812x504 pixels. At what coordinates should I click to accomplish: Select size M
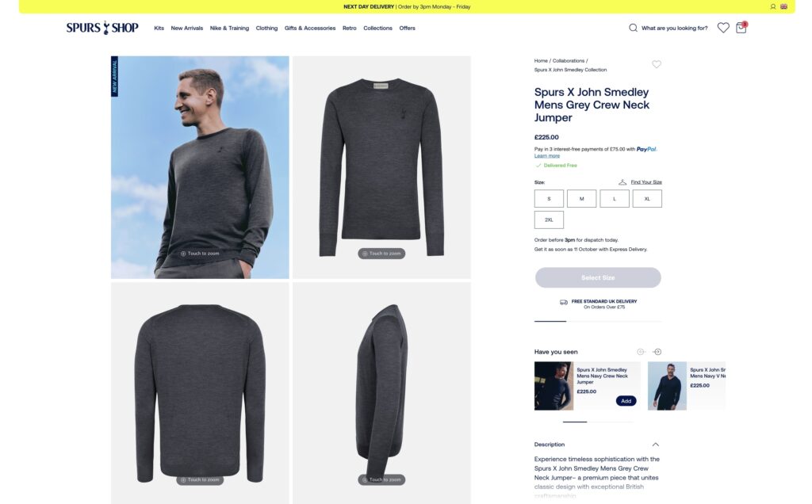tap(581, 199)
